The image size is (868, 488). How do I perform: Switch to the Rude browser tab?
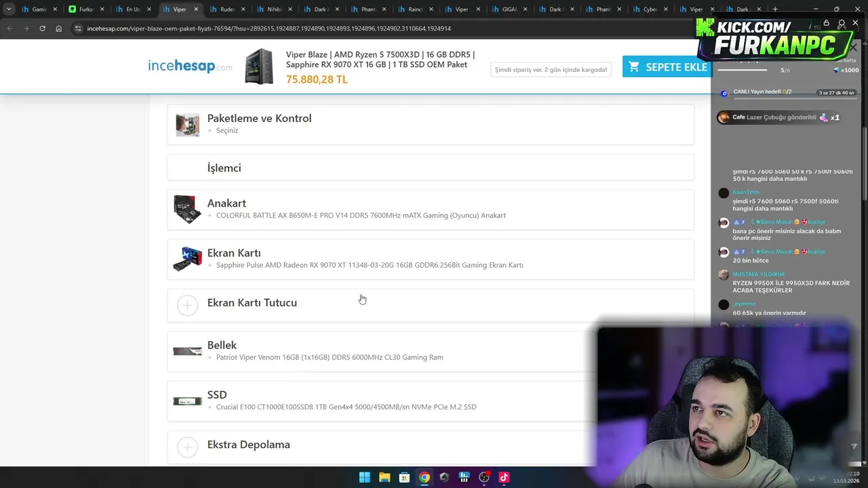pyautogui.click(x=226, y=9)
